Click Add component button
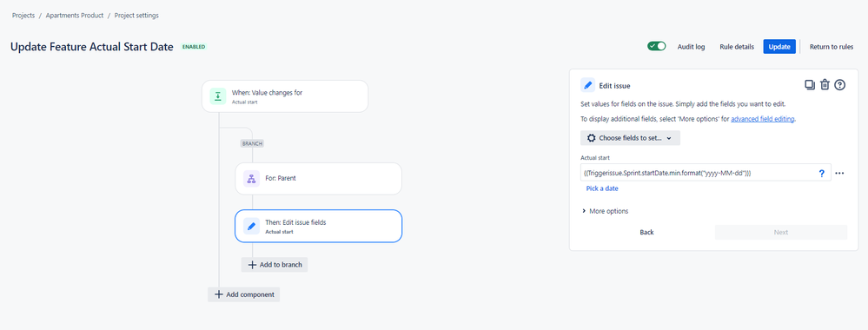 click(x=244, y=294)
